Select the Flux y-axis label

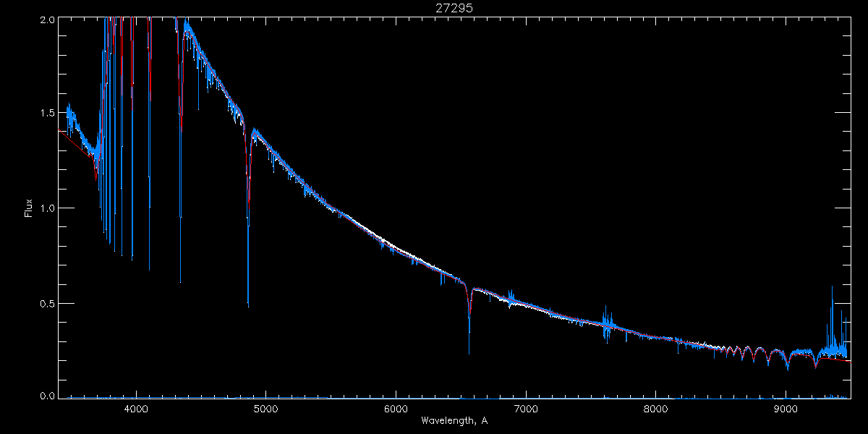click(29, 208)
